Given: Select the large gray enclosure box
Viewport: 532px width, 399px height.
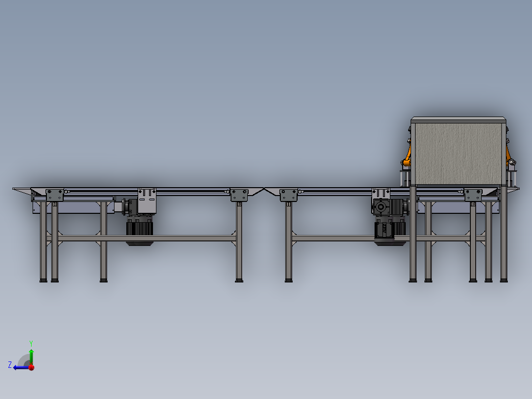Looking at the screenshot, I should click(458, 152).
